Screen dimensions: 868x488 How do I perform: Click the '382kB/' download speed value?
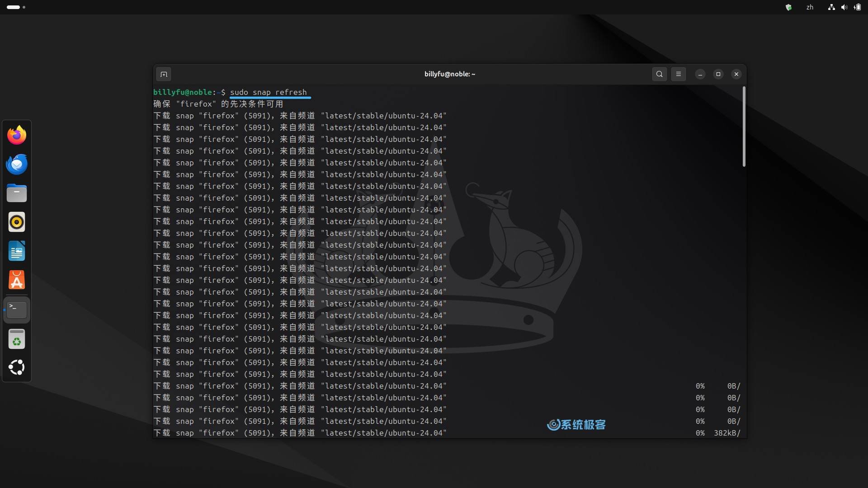[x=727, y=433]
